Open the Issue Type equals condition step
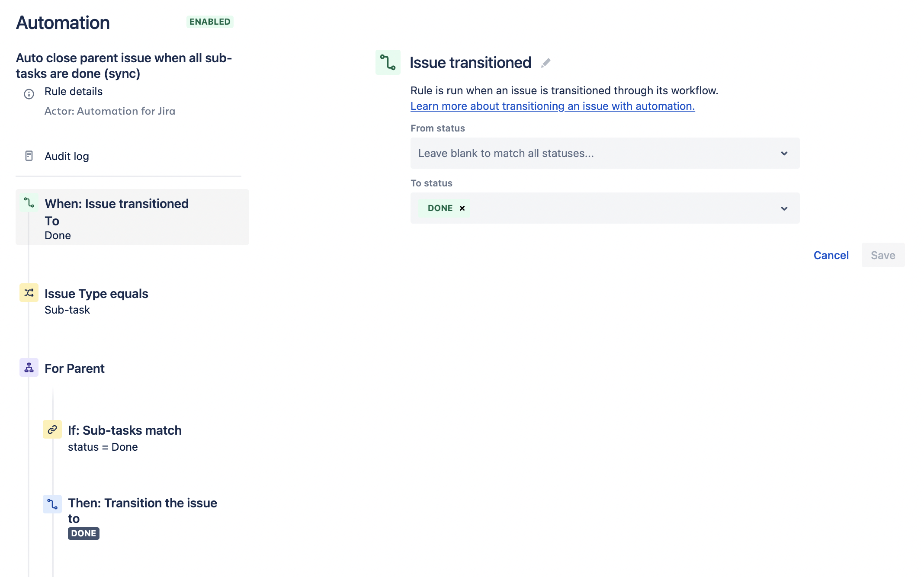Screen dimensions: 924x577 click(96, 293)
